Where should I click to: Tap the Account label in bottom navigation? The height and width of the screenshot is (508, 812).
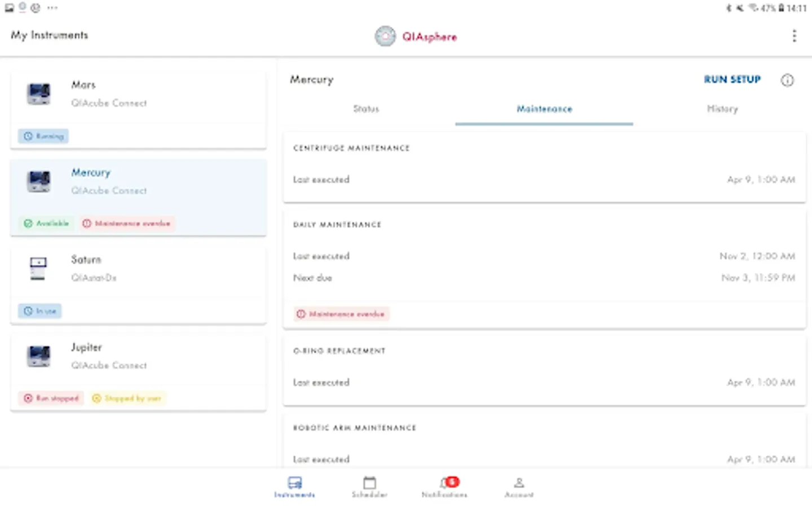pyautogui.click(x=519, y=495)
